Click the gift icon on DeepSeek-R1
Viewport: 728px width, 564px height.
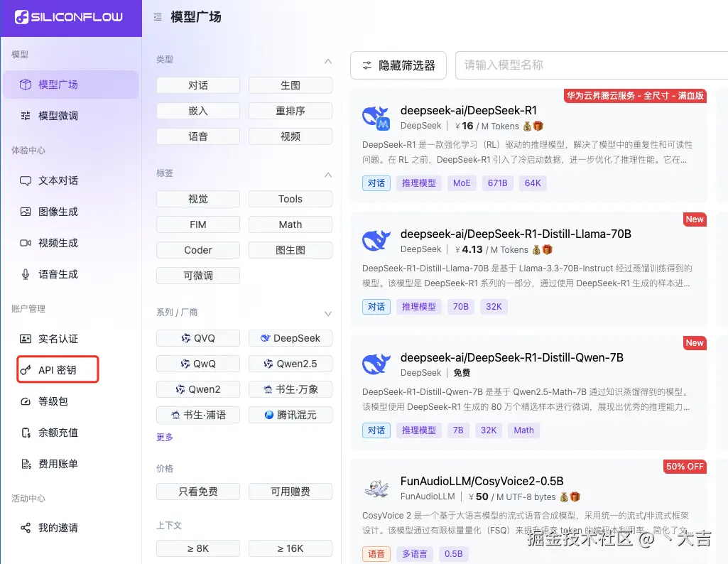pyautogui.click(x=538, y=126)
